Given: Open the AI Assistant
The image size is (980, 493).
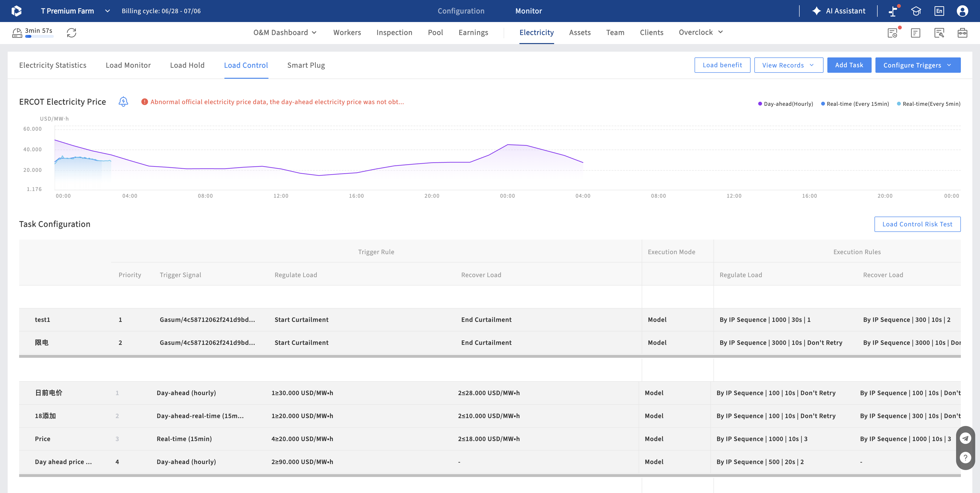Looking at the screenshot, I should (838, 11).
